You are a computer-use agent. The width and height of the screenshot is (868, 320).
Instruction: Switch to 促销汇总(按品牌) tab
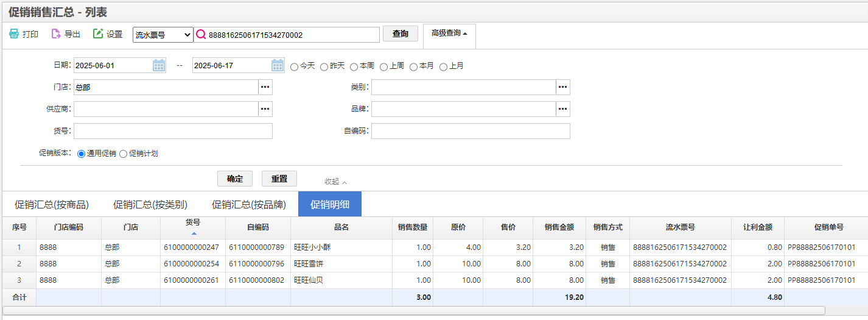[249, 205]
